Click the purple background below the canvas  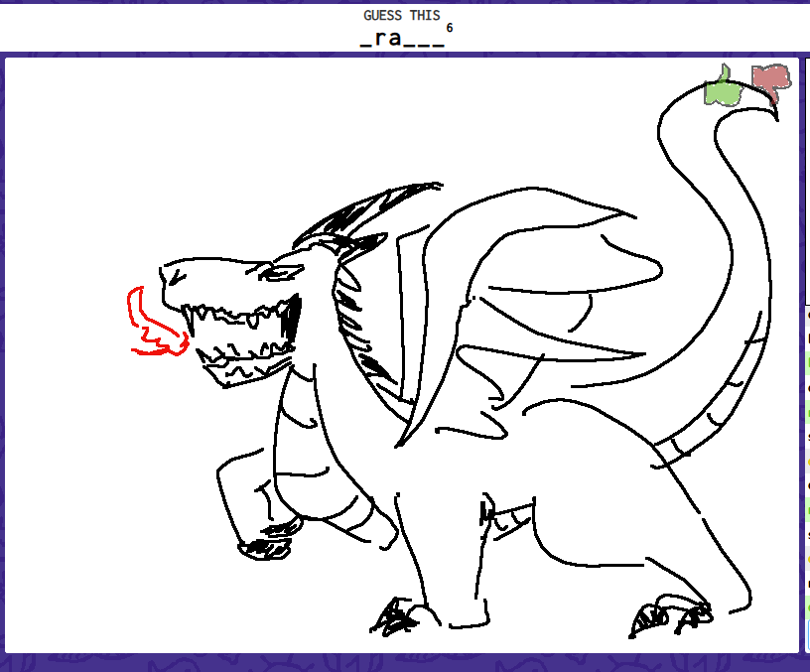click(397, 663)
